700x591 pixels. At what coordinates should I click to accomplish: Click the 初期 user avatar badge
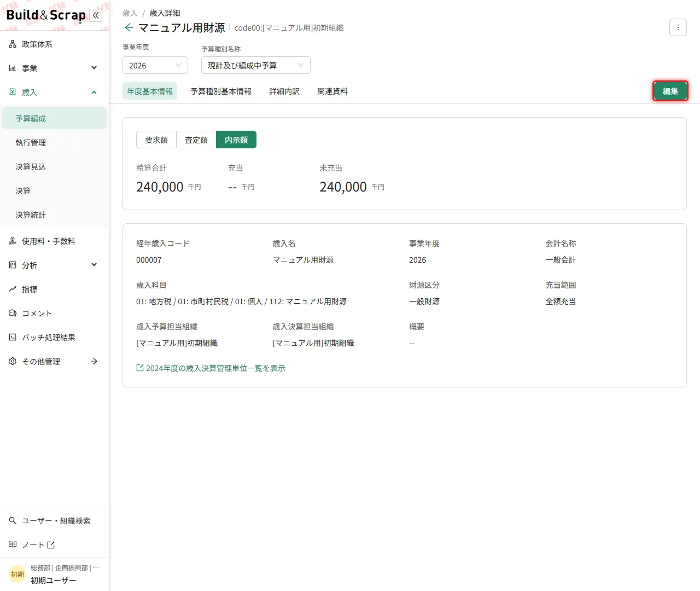pyautogui.click(x=17, y=575)
